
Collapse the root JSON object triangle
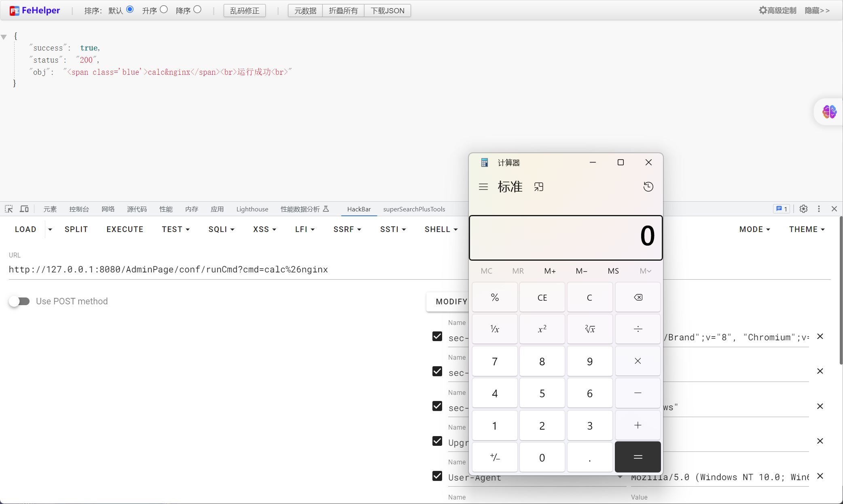[x=4, y=37]
